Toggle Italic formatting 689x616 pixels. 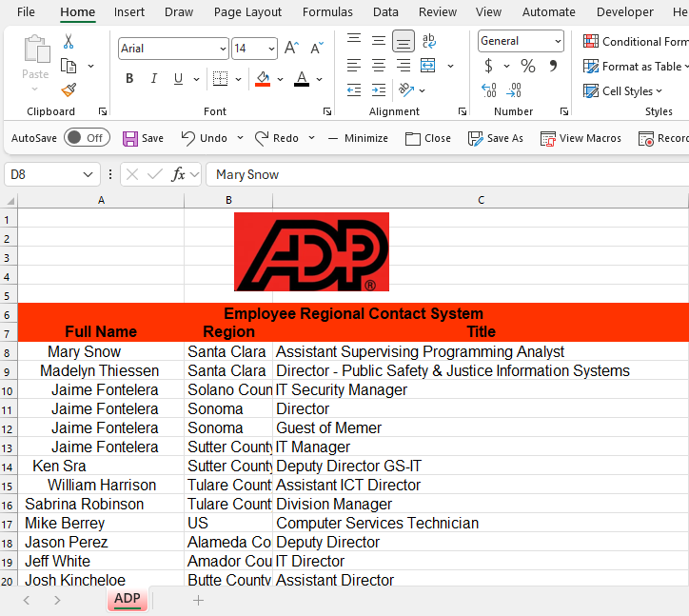[x=153, y=79]
